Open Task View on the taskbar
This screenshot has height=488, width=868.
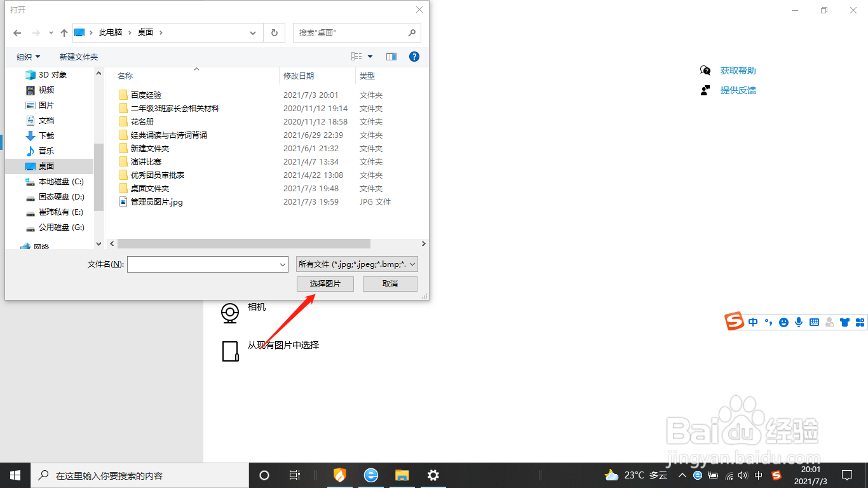pos(294,475)
